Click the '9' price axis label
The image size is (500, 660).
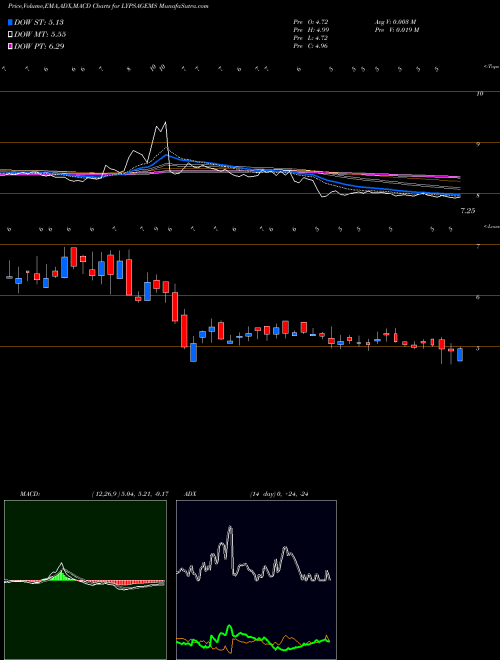pos(478,144)
